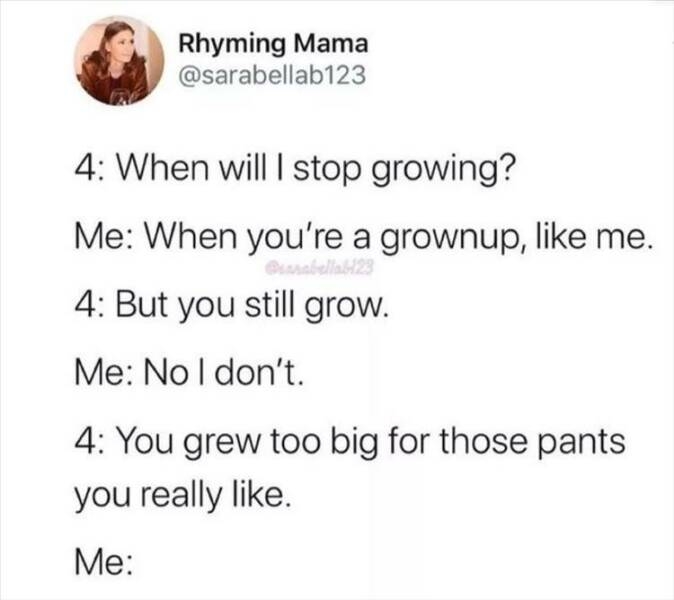674x600 pixels.
Task: Select the line '4: But you still grow.'
Action: 232,306
